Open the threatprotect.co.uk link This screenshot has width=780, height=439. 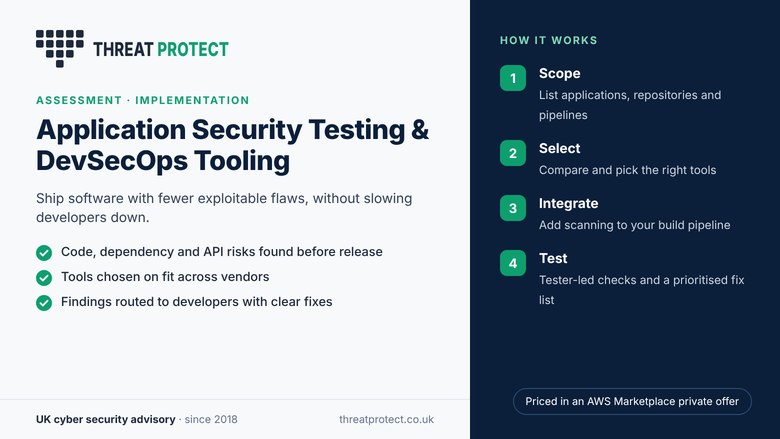tap(387, 419)
